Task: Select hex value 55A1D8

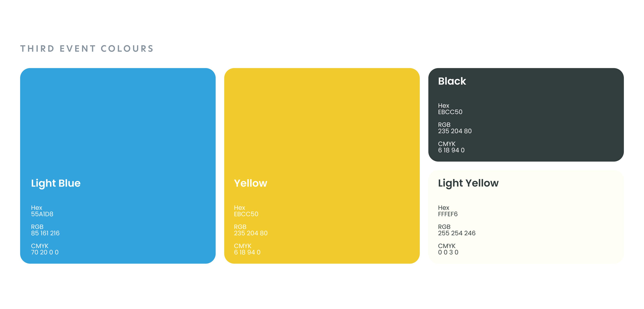Action: click(x=42, y=214)
